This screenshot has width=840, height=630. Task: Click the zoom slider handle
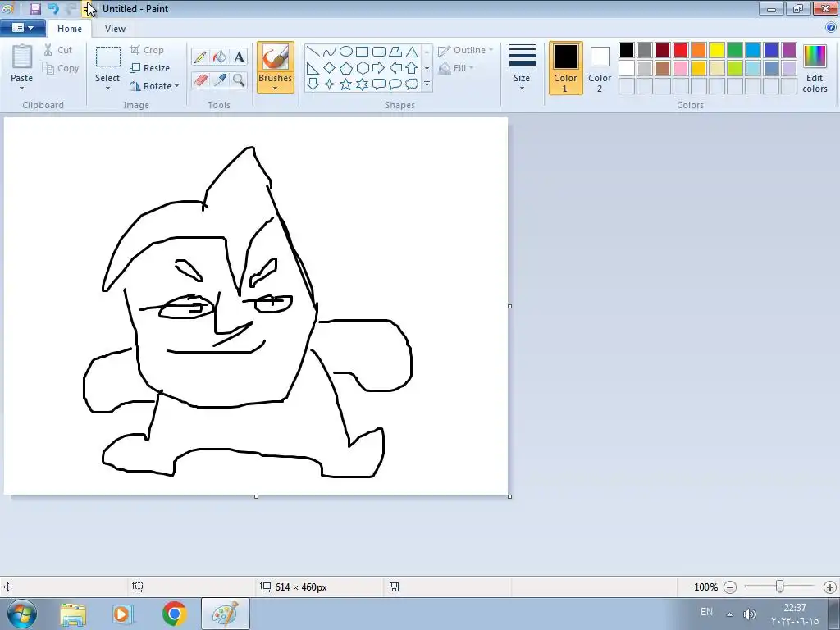pyautogui.click(x=780, y=587)
